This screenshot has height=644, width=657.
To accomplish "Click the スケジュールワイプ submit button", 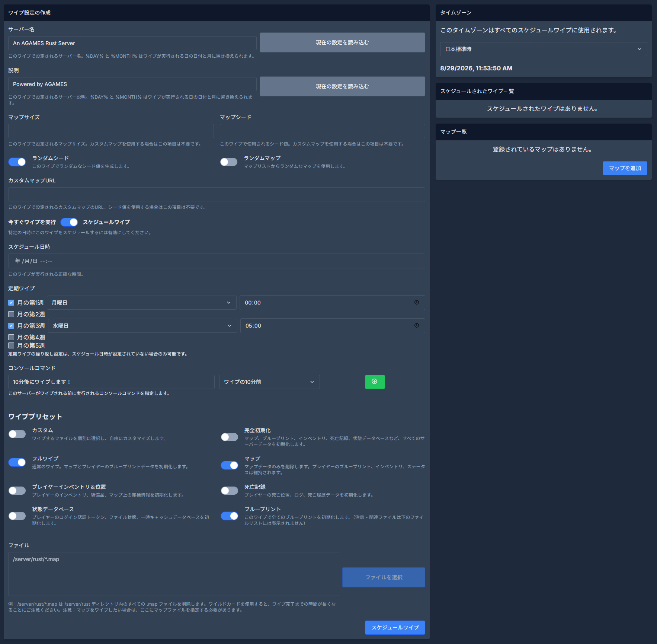I will 395,628.
